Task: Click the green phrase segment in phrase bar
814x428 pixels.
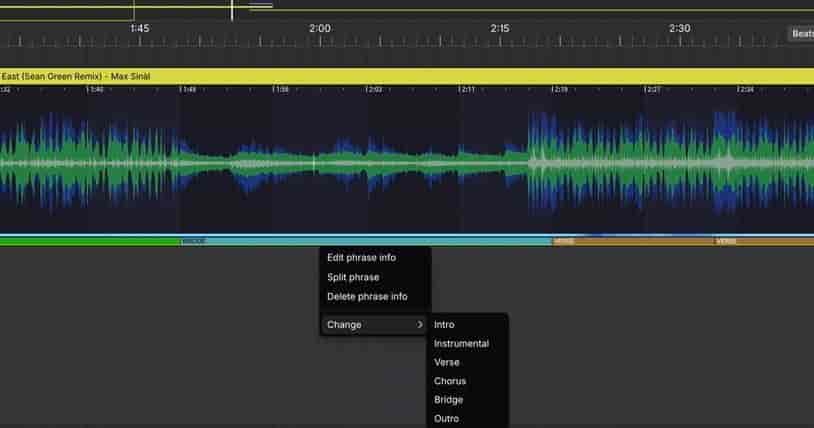Action: coord(90,242)
